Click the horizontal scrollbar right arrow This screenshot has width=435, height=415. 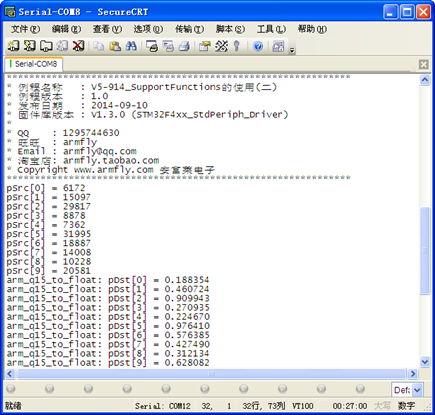point(413,374)
